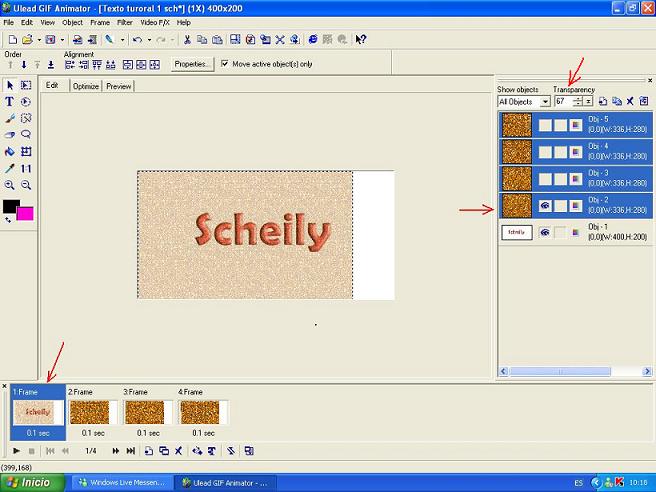Show Obj-5 via its visibility box
The width and height of the screenshot is (656, 492).
click(x=545, y=125)
